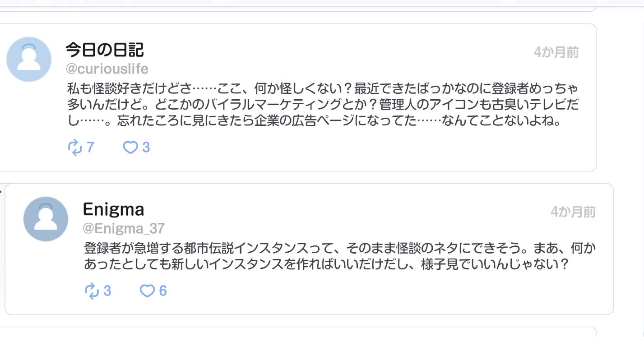
Task: Open the Enigma display name link
Action: (x=113, y=209)
